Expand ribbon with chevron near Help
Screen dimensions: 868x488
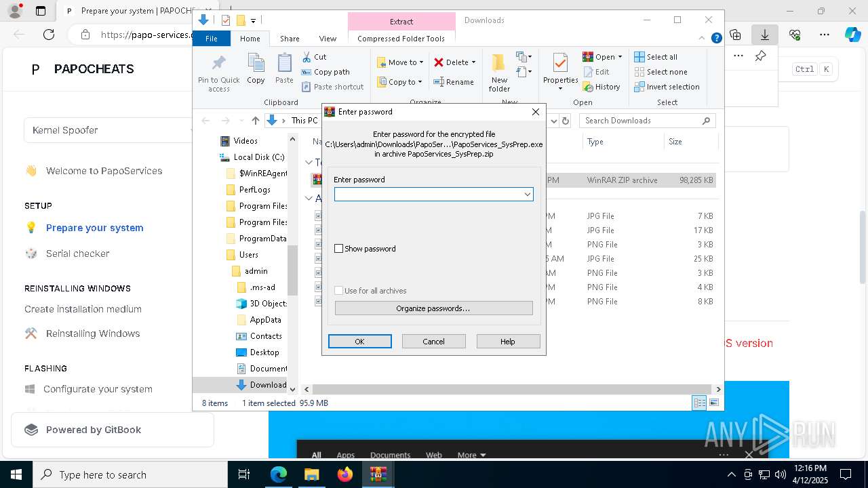tap(703, 39)
